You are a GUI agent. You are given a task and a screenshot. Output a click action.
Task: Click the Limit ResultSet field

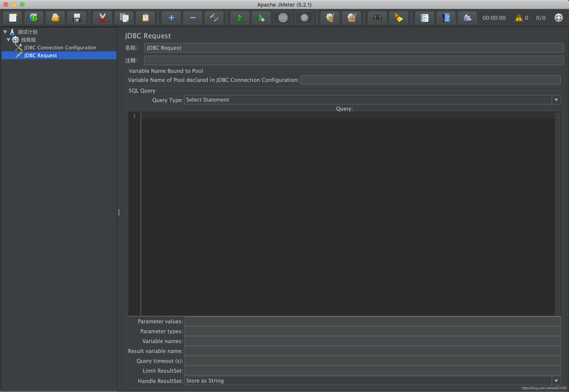(x=373, y=371)
